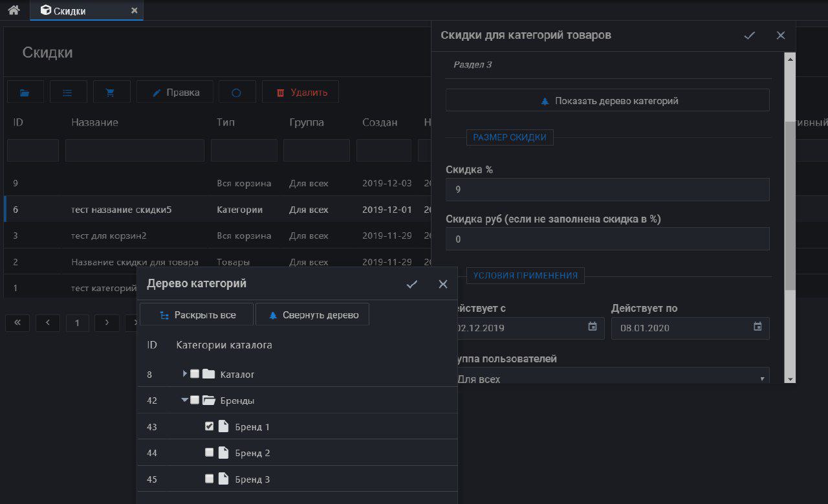Close the Скидки для категорий товаров panel

tap(781, 36)
